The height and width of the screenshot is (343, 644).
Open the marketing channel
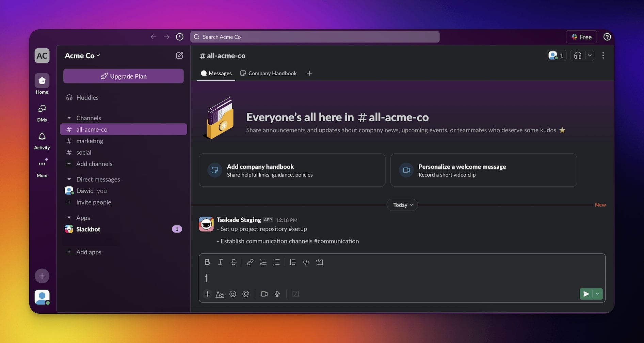pyautogui.click(x=90, y=141)
